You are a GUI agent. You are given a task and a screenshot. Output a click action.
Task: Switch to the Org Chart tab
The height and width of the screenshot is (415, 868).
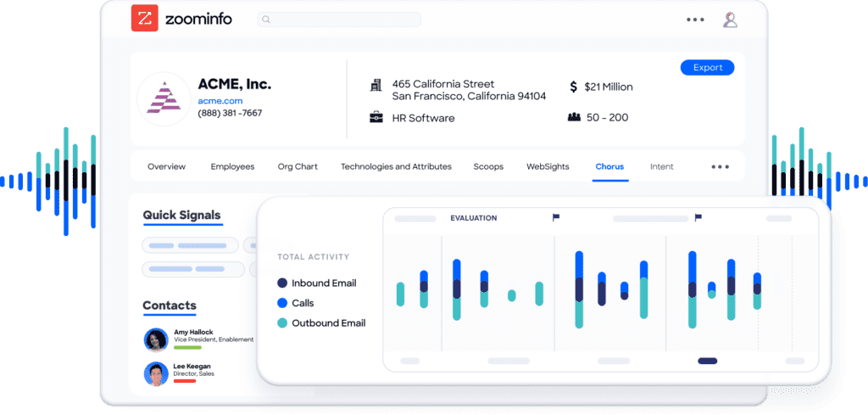298,167
